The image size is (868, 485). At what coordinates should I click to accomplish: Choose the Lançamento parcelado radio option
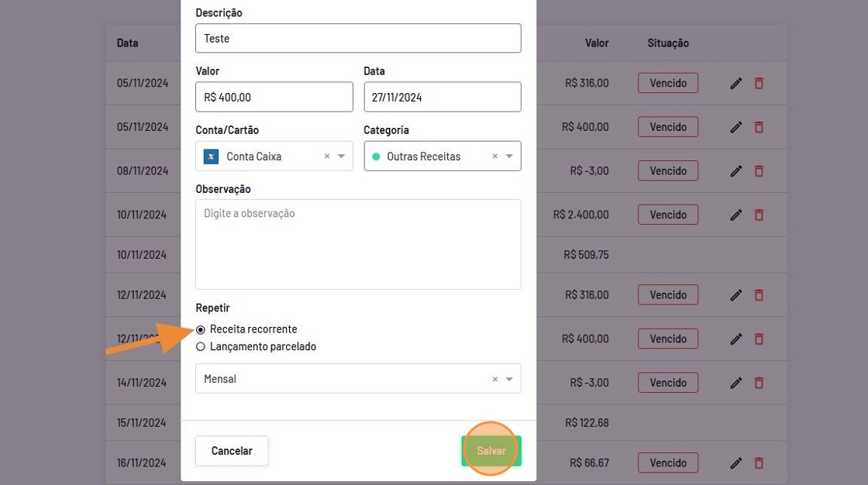(201, 347)
